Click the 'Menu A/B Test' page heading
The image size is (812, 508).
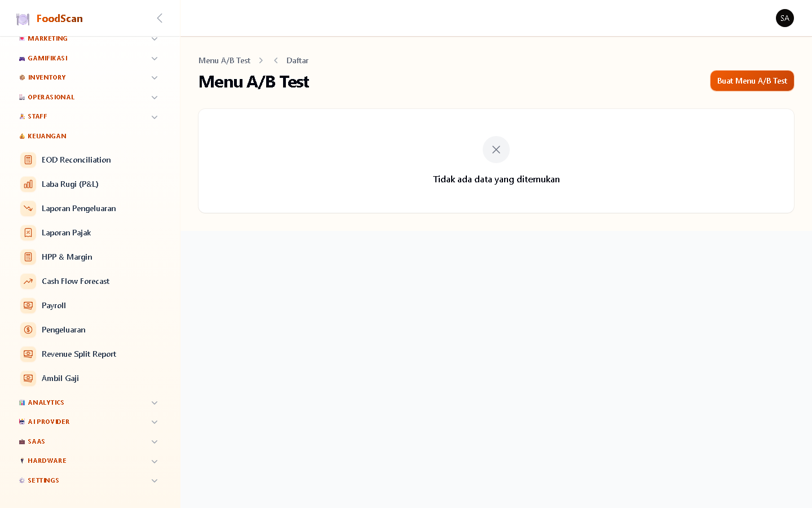pyautogui.click(x=254, y=82)
